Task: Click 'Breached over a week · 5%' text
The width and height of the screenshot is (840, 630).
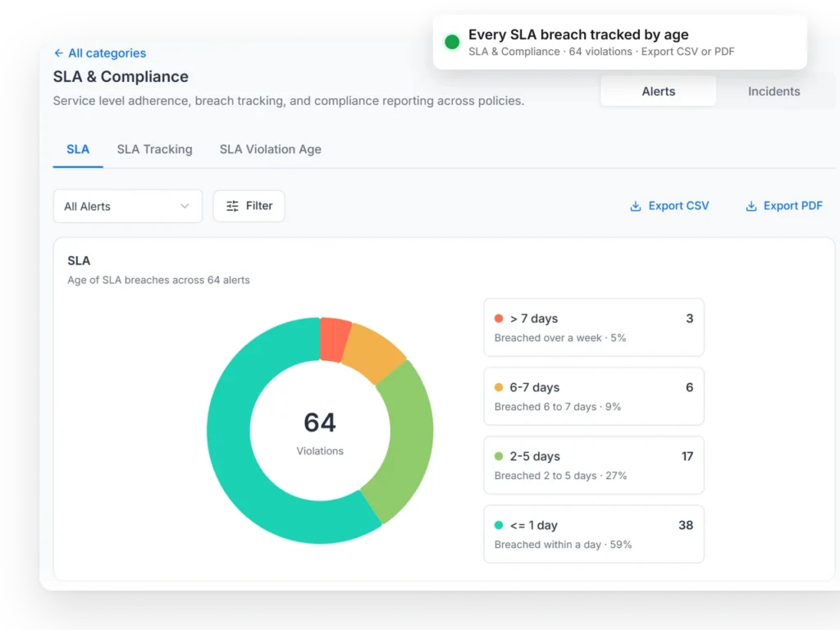Action: (x=560, y=338)
